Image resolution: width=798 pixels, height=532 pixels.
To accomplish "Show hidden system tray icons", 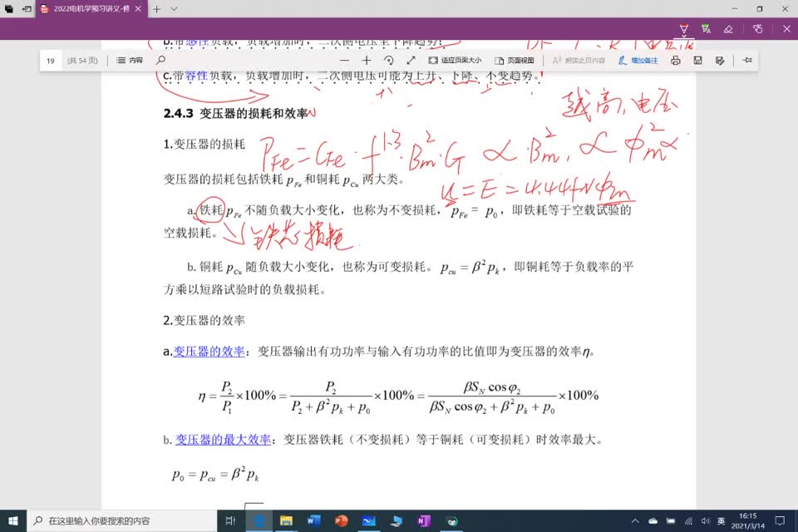I will tap(635, 521).
